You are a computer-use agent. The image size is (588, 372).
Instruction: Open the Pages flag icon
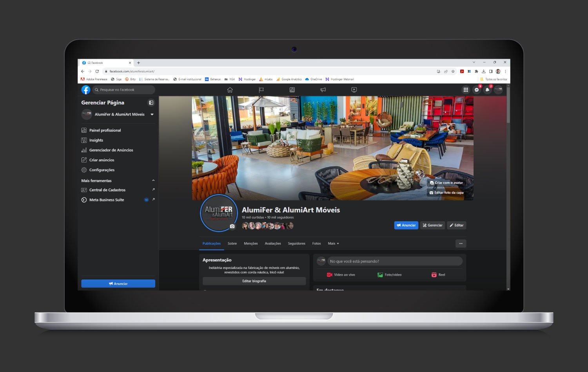coord(261,90)
